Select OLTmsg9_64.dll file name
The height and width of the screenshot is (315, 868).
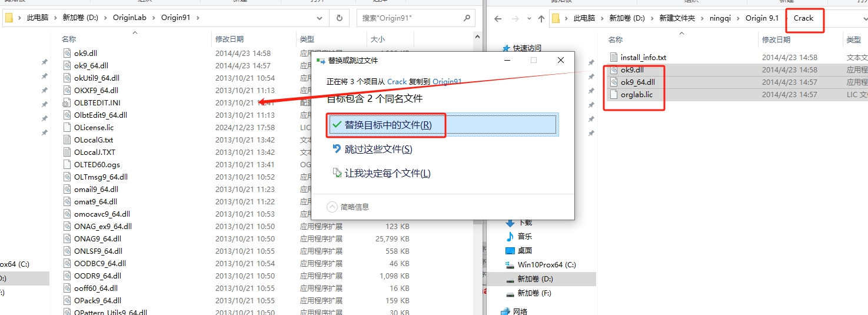[x=101, y=177]
